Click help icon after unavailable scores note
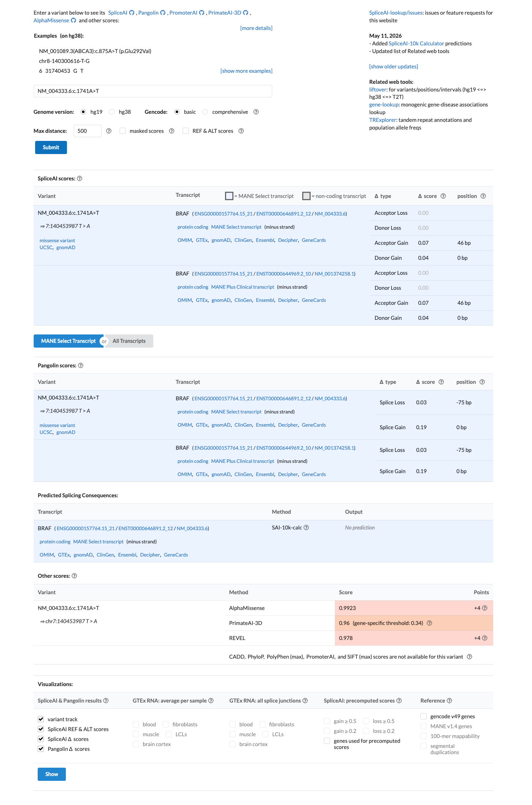The image size is (532, 805). (x=469, y=657)
